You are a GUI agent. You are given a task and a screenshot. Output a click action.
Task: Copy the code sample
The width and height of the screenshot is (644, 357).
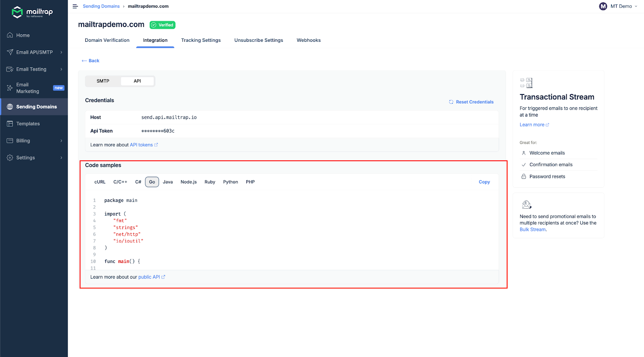(484, 182)
